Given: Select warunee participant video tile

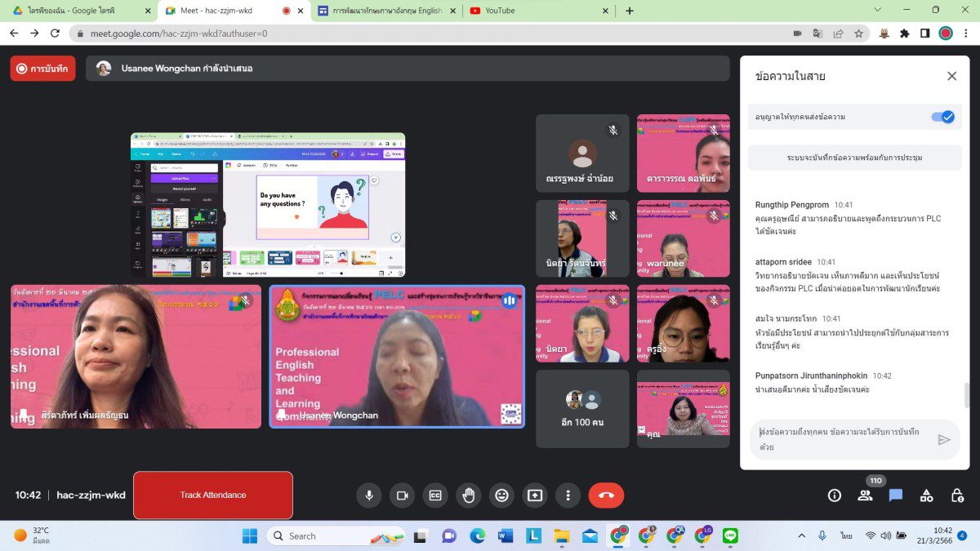Looking at the screenshot, I should tap(684, 238).
